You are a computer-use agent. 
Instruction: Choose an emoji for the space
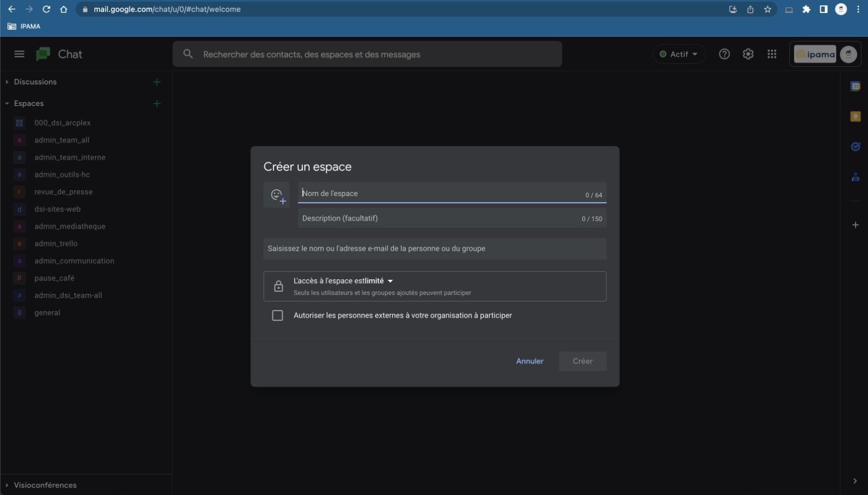[x=277, y=195]
